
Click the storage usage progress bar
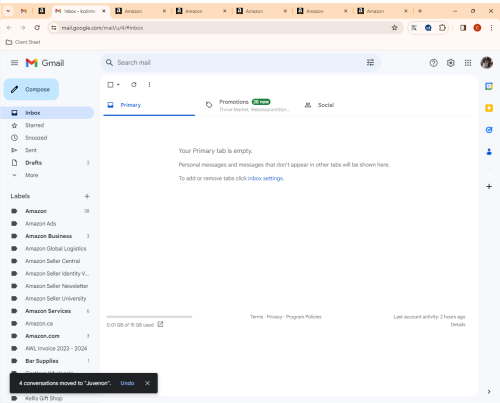[149, 317]
